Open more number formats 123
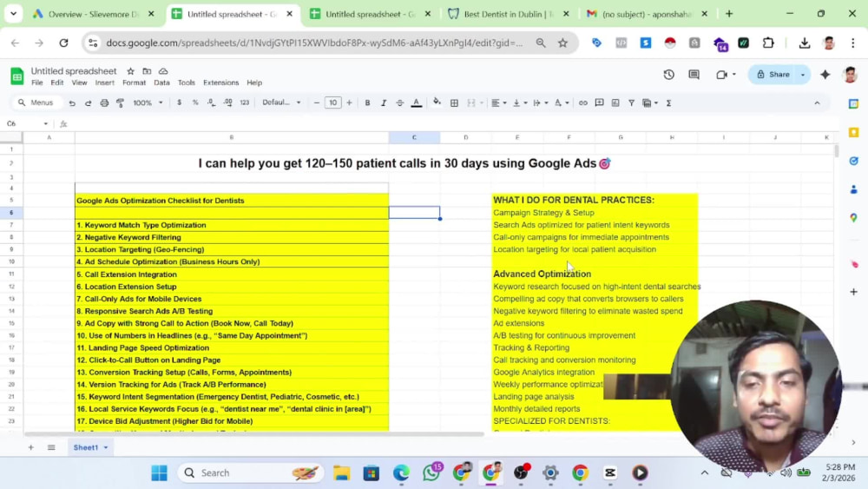Image resolution: width=868 pixels, height=489 pixels. (x=245, y=102)
